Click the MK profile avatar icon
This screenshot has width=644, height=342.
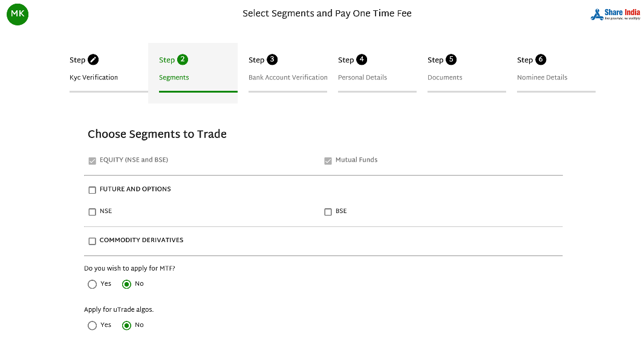pyautogui.click(x=18, y=14)
